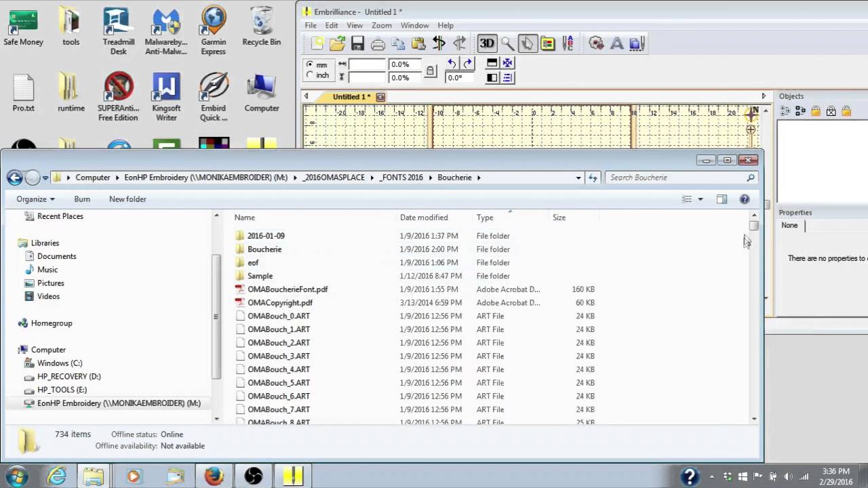868x488 pixels.
Task: Select the Sample folder
Action: click(260, 276)
